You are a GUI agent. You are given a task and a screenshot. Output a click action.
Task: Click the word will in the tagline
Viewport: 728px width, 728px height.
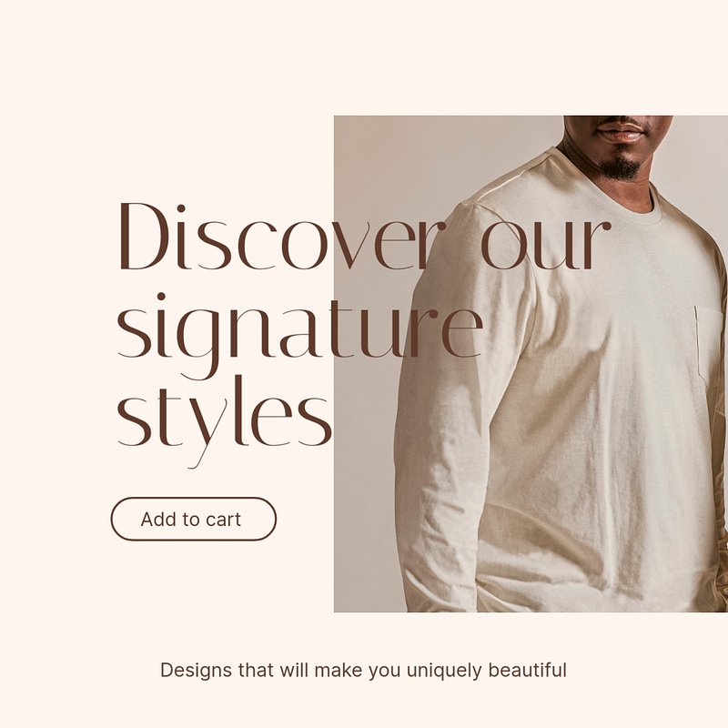pos(294,671)
